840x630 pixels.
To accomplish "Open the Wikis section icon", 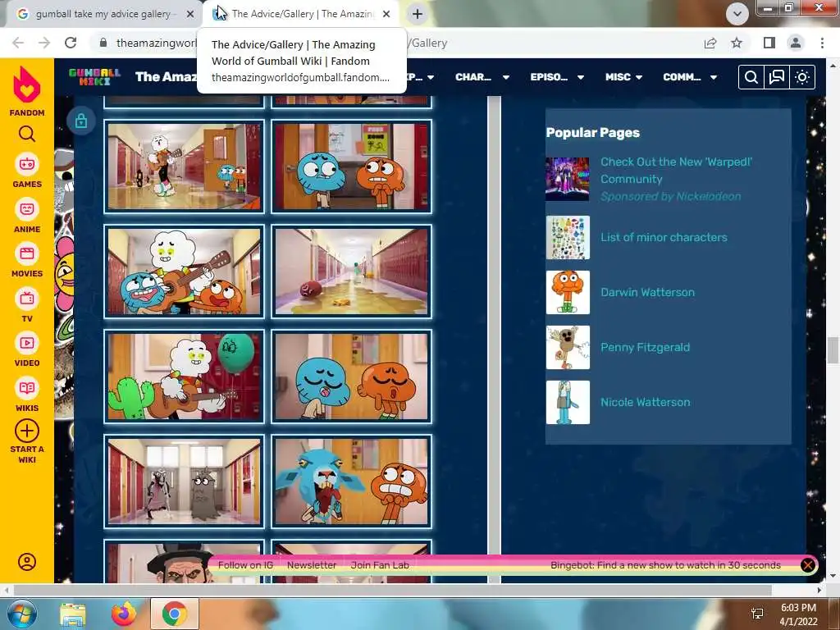I will [x=27, y=388].
